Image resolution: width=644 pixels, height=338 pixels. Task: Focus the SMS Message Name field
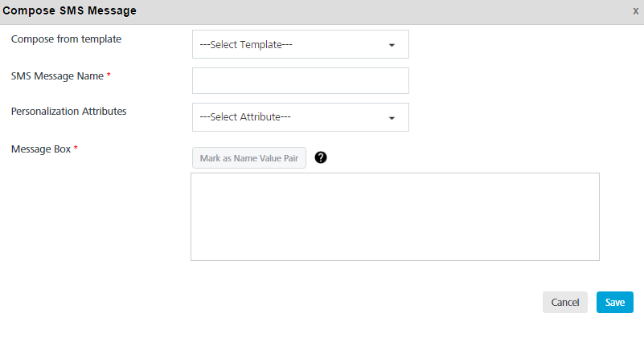pos(300,81)
